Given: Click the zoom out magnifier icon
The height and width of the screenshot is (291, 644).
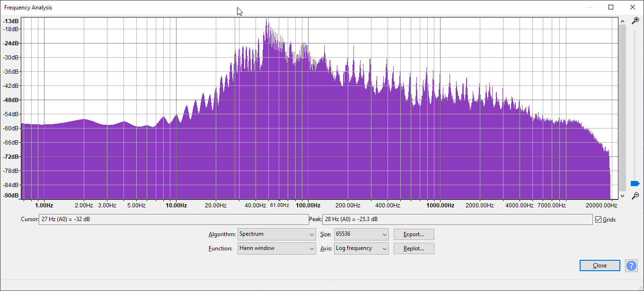Looking at the screenshot, I should pos(635,195).
